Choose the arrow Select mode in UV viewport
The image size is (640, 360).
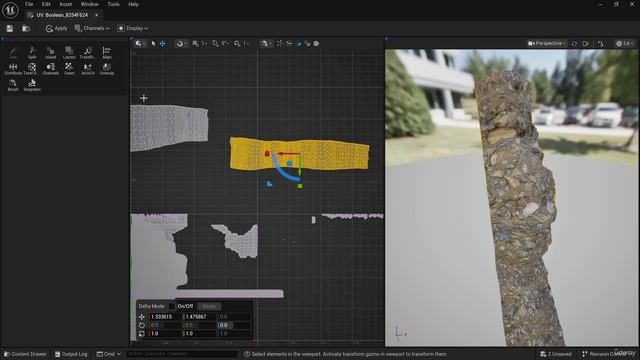point(153,43)
